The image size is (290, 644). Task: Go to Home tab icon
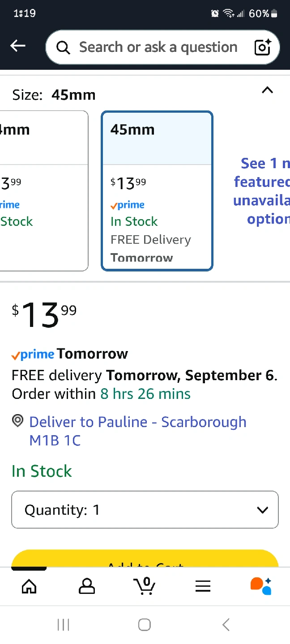[29, 586]
